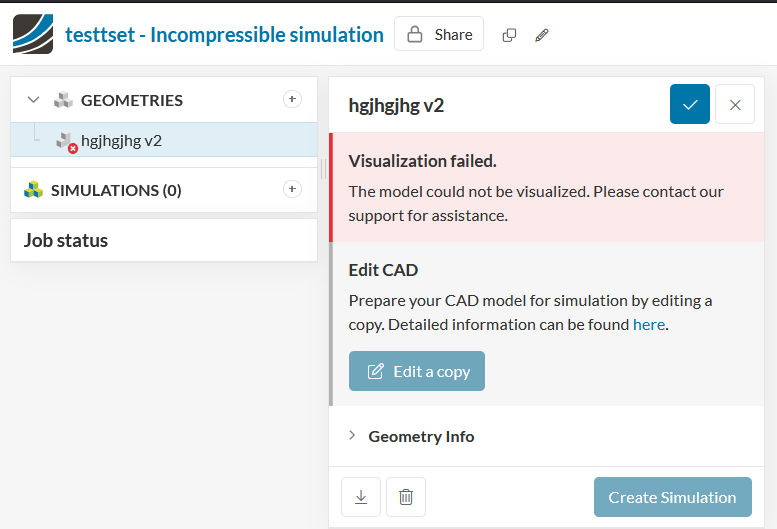The height and width of the screenshot is (529, 777).
Task: Delete the geometry with the trash icon
Action: click(x=406, y=497)
